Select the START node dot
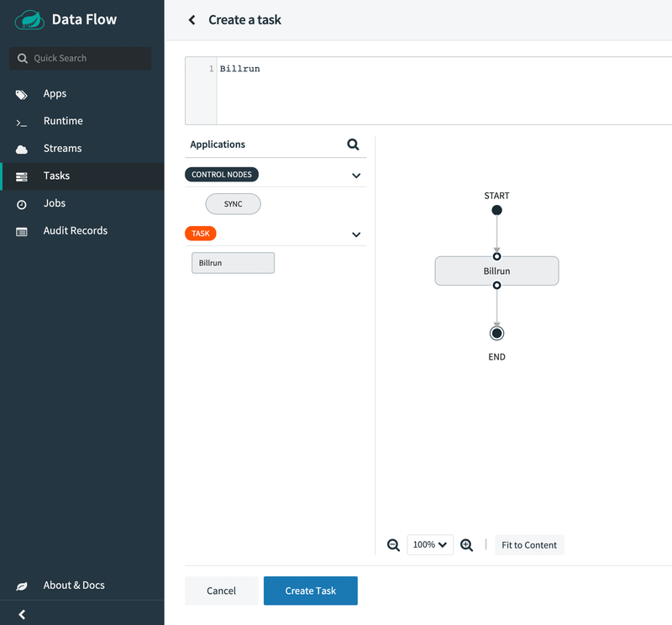The width and height of the screenshot is (672, 625). pos(496,210)
